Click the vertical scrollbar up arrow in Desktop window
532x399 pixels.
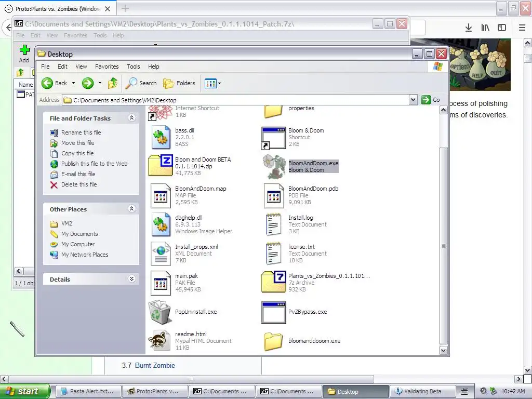pyautogui.click(x=443, y=110)
